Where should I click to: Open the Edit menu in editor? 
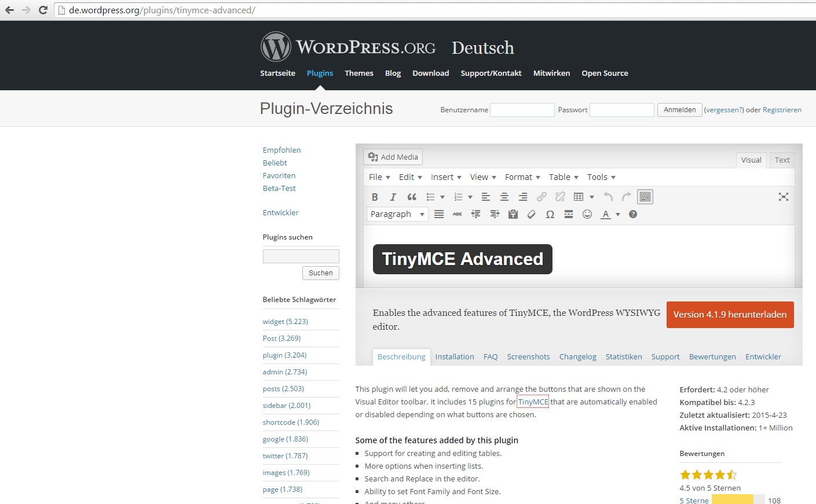pyautogui.click(x=410, y=177)
